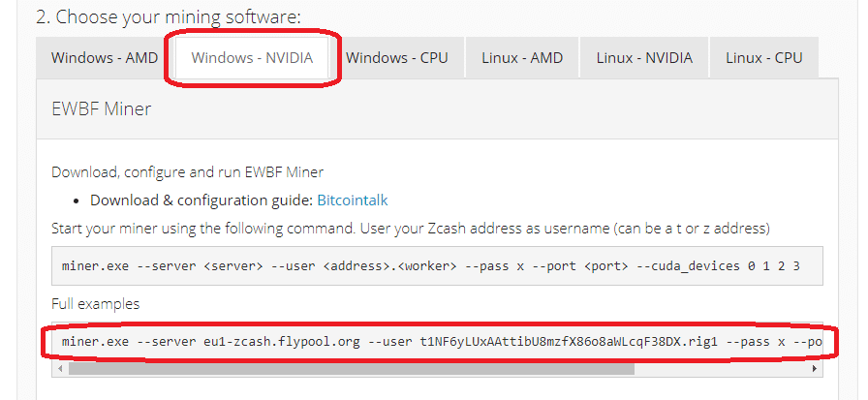Screen dimensions: 868x400
Task: Switch to the Linux - AMD tab
Action: (522, 58)
